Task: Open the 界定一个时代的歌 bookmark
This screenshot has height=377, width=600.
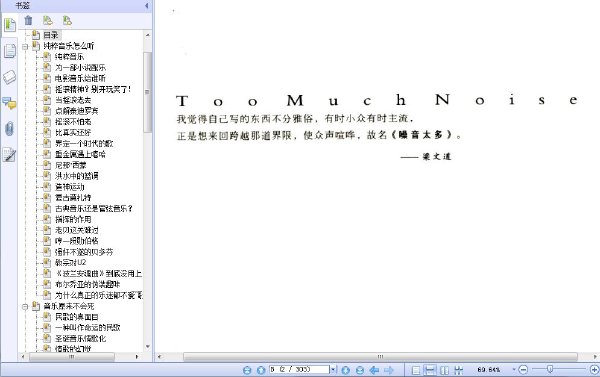Action: pos(84,144)
